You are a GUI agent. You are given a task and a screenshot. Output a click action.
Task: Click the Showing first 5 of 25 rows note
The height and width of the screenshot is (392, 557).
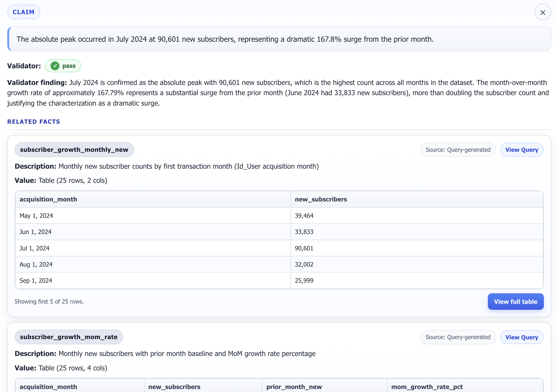tap(49, 302)
